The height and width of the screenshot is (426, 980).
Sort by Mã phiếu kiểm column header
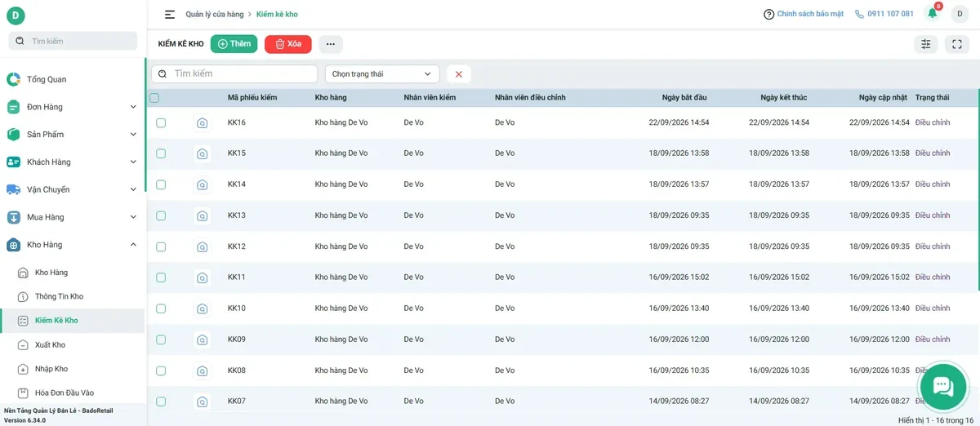pyautogui.click(x=252, y=98)
